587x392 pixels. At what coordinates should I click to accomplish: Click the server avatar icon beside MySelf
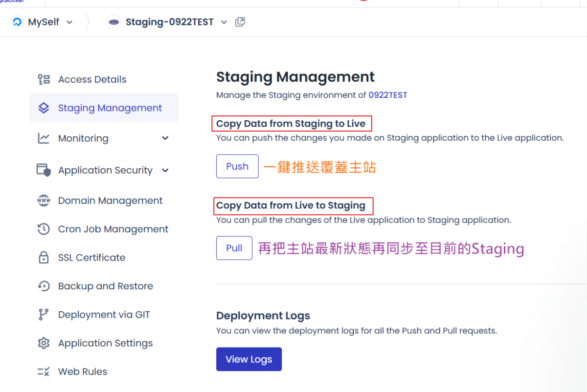click(x=16, y=22)
